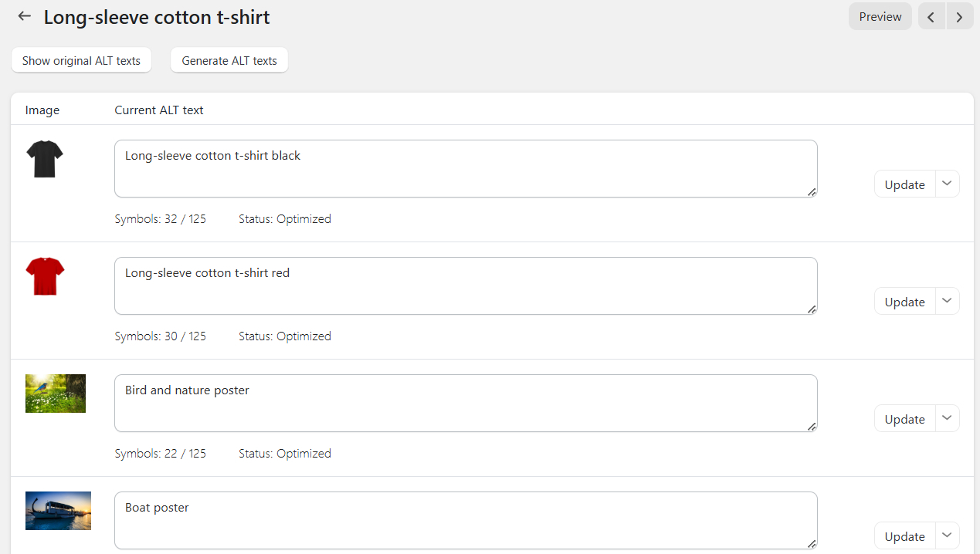
Task: Click into the Boat poster text field
Action: click(466, 520)
